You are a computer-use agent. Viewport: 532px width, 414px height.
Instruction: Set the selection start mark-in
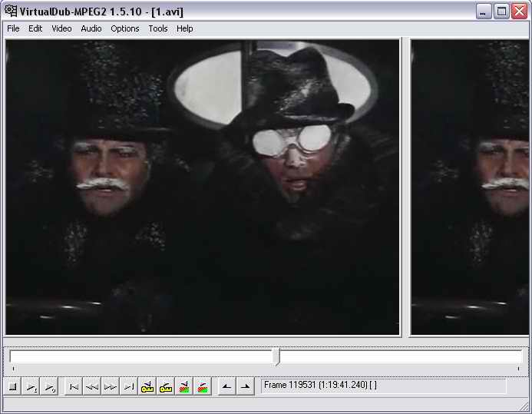click(226, 387)
